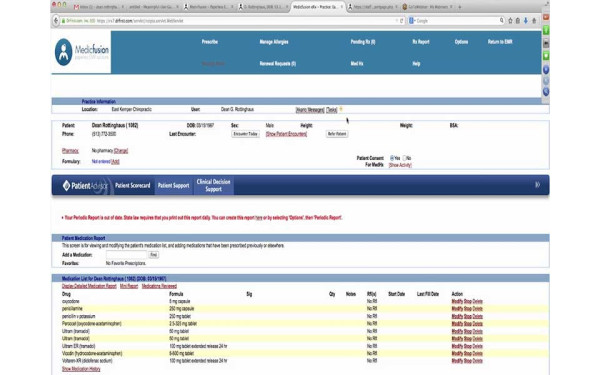The height and width of the screenshot is (375, 600).
Task: Click Stop for Ultram ER (tramadol)
Action: pos(468,346)
